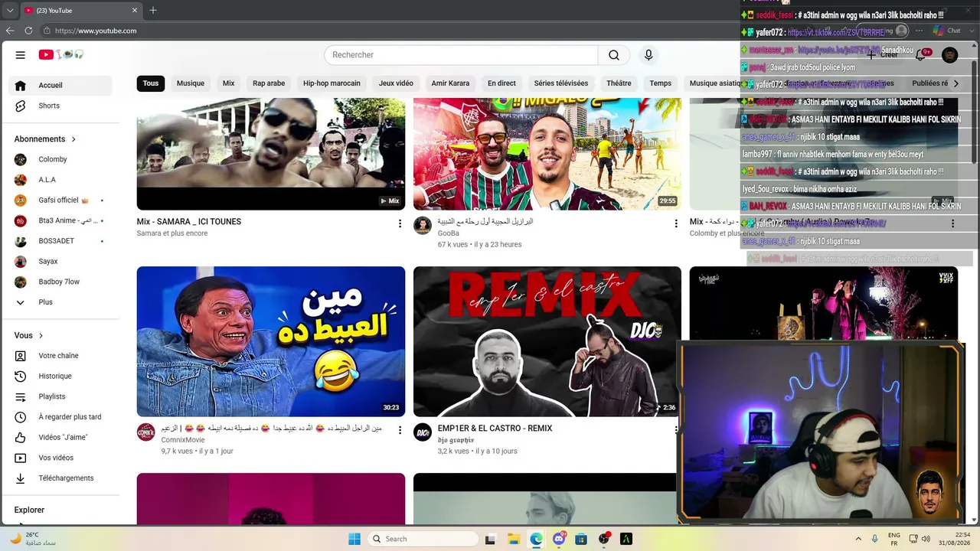Open Microsoft Store from the taskbar
Image resolution: width=980 pixels, height=551 pixels.
[x=581, y=539]
